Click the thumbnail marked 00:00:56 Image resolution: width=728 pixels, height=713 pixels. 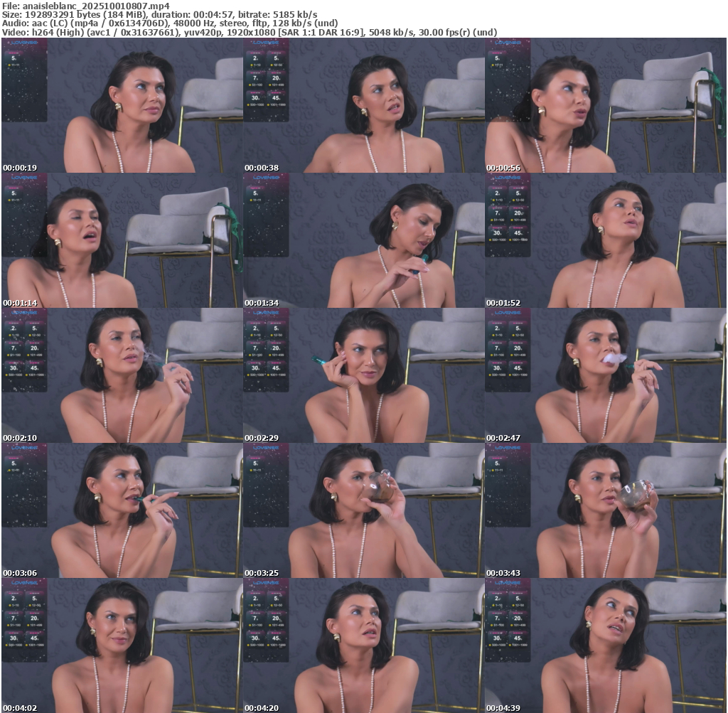[x=606, y=105]
